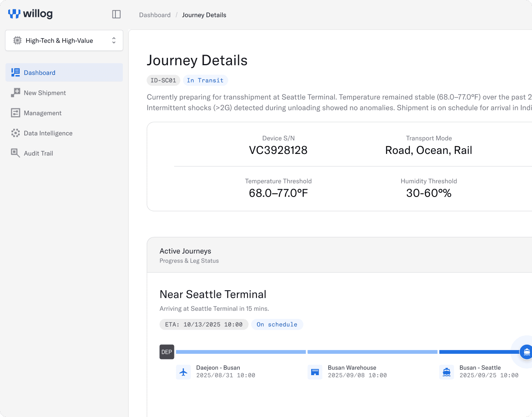Click the In Transit status tag

205,80
